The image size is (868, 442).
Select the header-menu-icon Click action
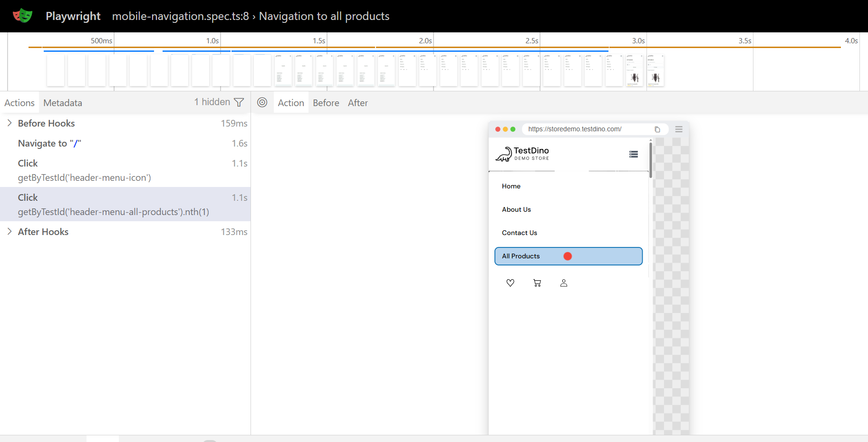(x=84, y=170)
